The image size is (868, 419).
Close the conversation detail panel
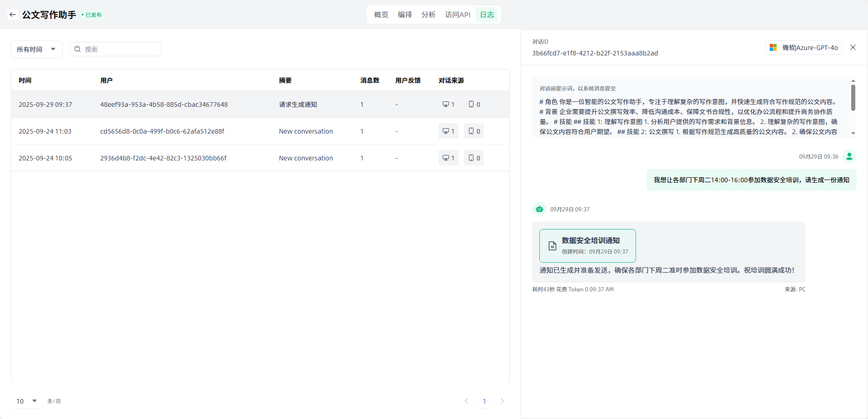(x=853, y=47)
